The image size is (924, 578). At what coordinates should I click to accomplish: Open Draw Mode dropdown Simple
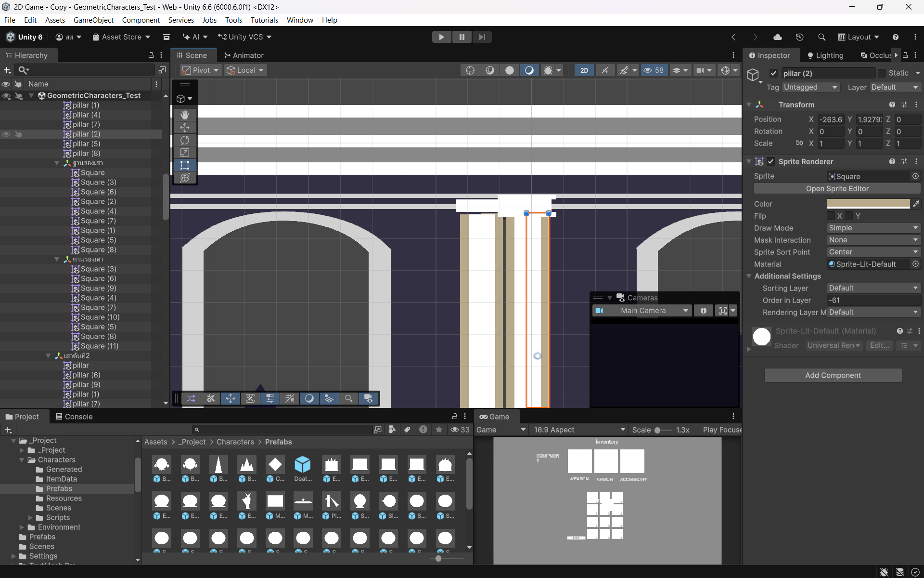[x=873, y=228]
